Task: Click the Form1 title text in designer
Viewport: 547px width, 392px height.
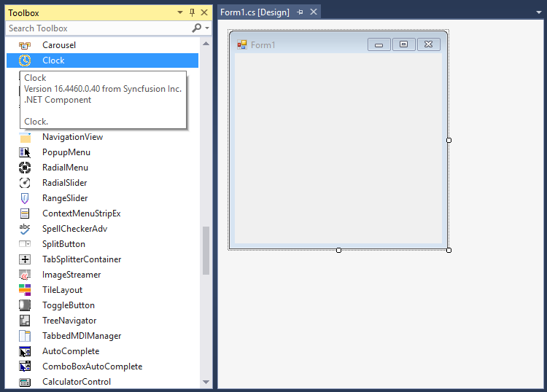Action: point(263,45)
